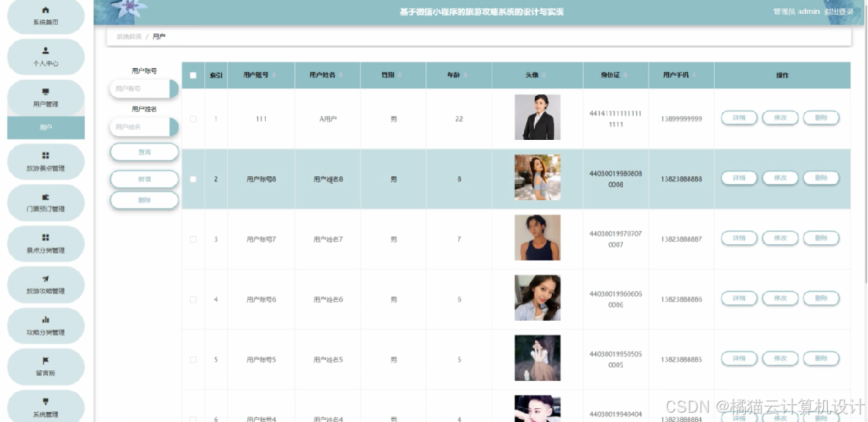868x422 pixels.
Task: Click the avatar photo of 用户账号8
Action: click(x=537, y=177)
